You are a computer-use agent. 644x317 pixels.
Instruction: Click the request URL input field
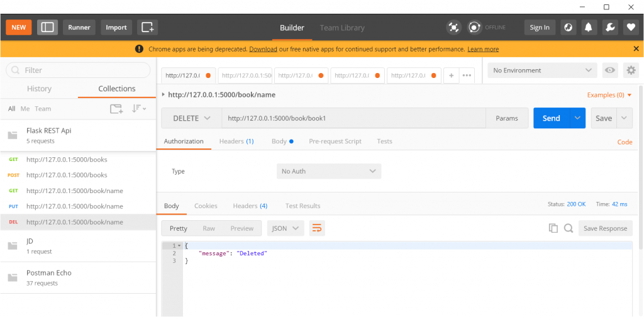click(353, 118)
